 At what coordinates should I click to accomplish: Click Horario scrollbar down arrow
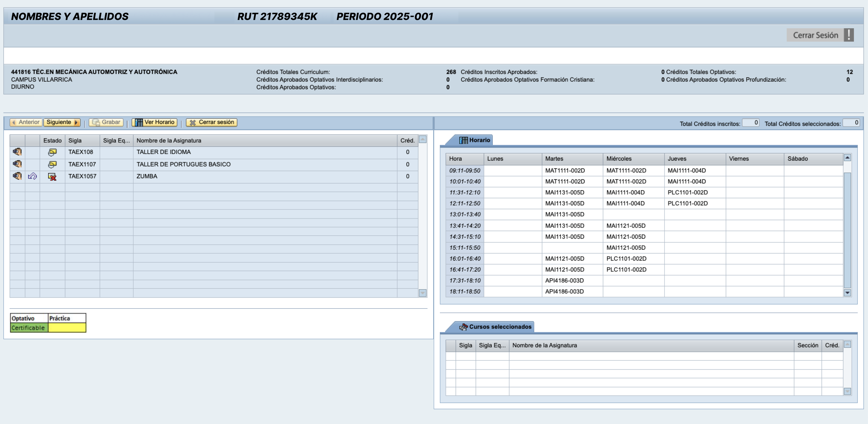point(847,293)
